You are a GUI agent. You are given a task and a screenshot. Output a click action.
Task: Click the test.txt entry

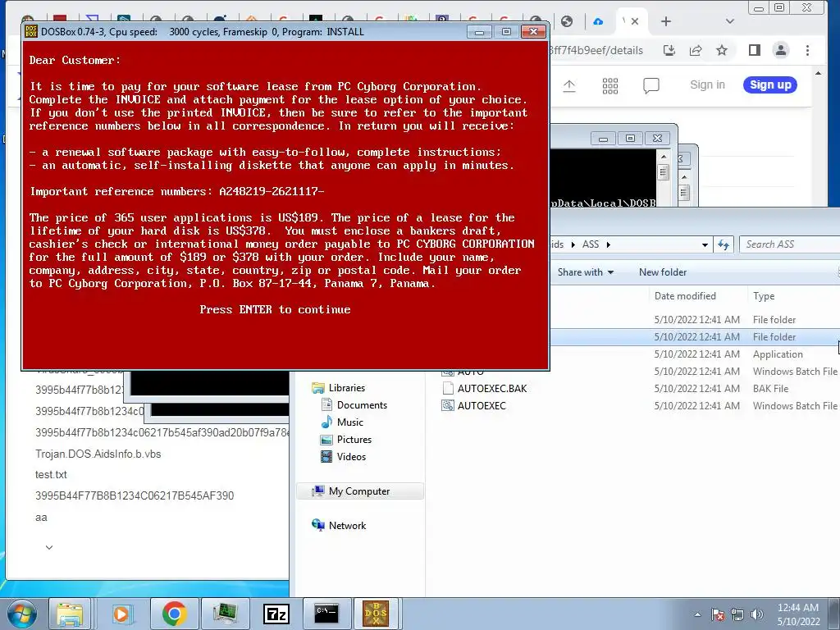click(x=51, y=475)
